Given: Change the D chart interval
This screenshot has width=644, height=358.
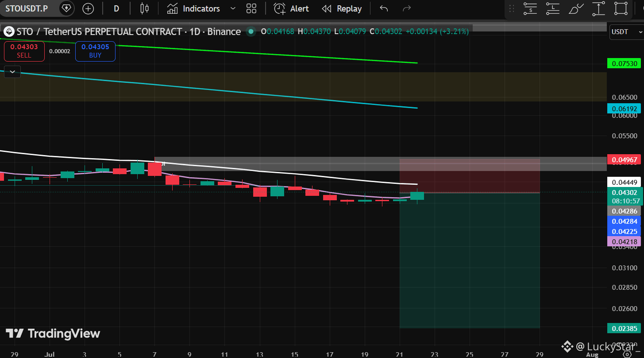Looking at the screenshot, I should coord(116,8).
